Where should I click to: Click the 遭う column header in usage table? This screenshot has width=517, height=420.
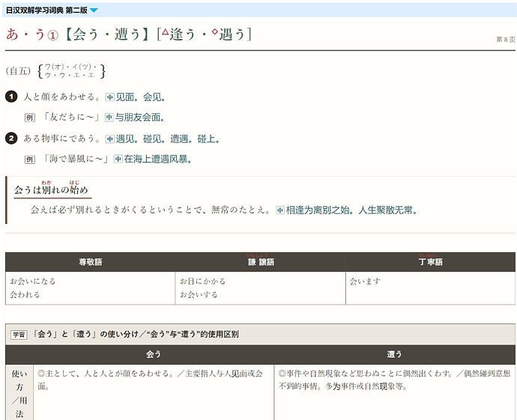click(x=394, y=354)
